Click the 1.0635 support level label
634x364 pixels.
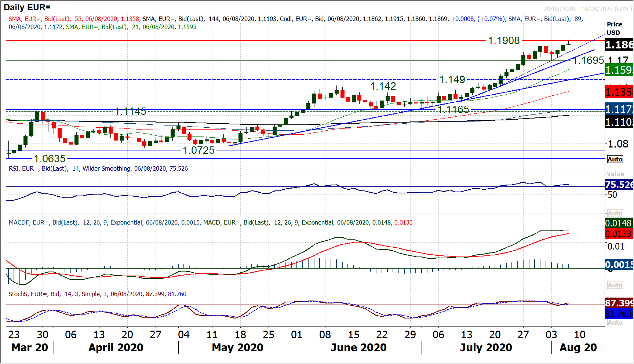50,159
